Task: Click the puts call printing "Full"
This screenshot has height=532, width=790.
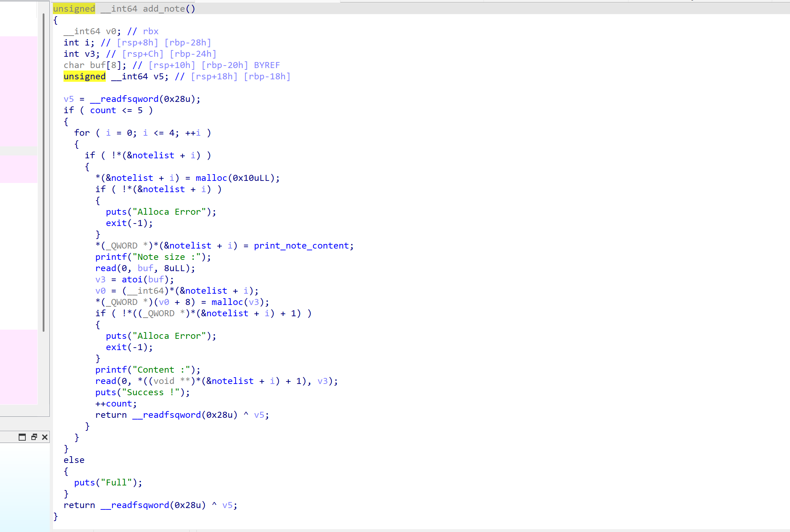Action: pos(84,483)
